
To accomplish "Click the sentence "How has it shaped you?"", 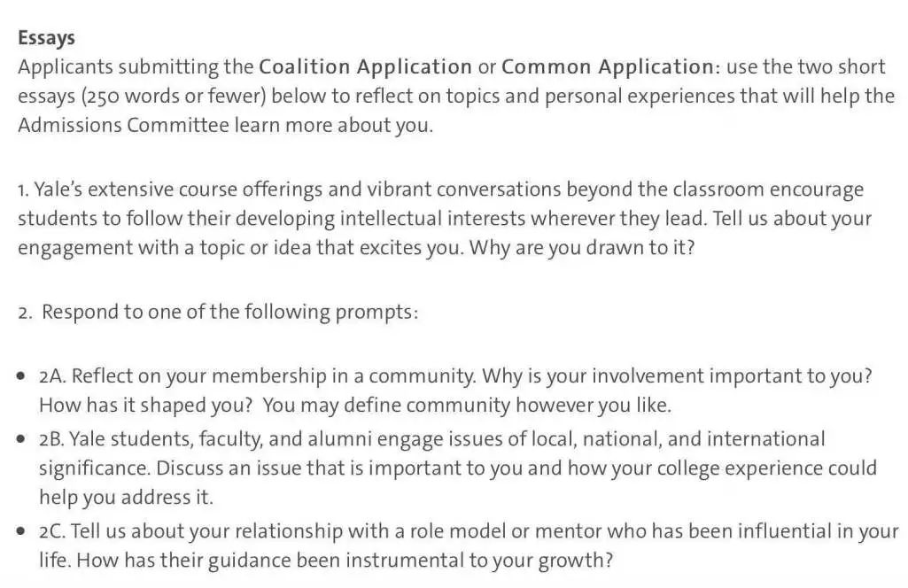I will click(x=146, y=405).
